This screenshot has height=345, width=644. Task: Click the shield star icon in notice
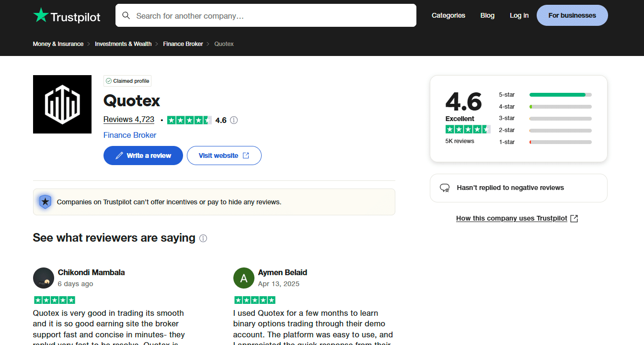point(45,202)
